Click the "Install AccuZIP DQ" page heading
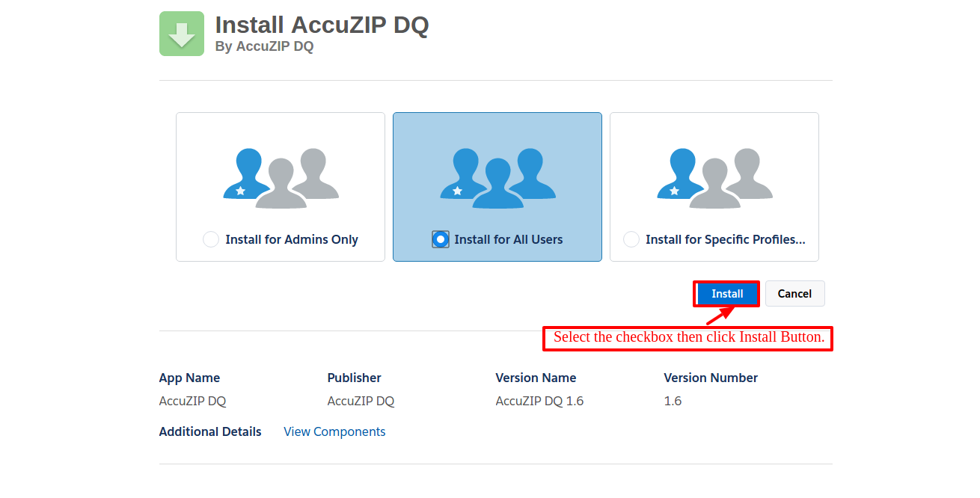This screenshot has width=980, height=498. pyautogui.click(x=322, y=25)
